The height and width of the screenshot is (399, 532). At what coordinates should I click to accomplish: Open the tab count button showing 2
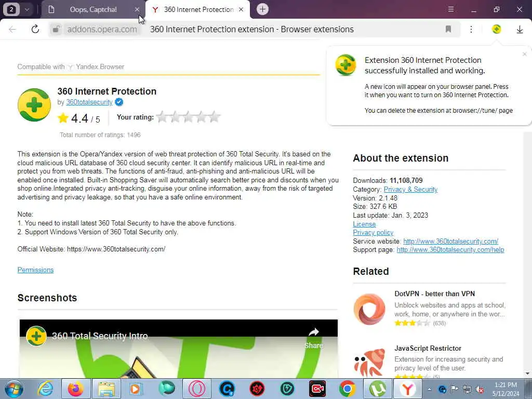pyautogui.click(x=11, y=9)
